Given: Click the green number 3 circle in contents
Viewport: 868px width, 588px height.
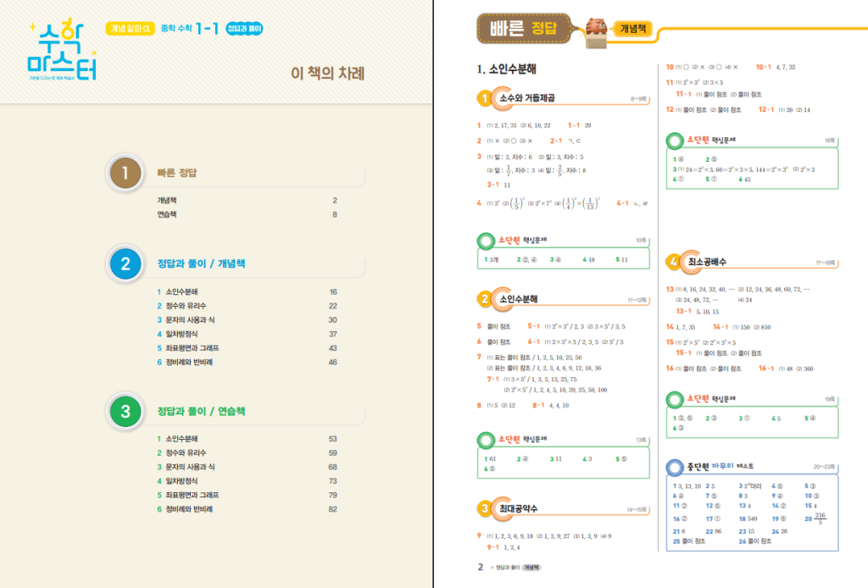Looking at the screenshot, I should (125, 412).
